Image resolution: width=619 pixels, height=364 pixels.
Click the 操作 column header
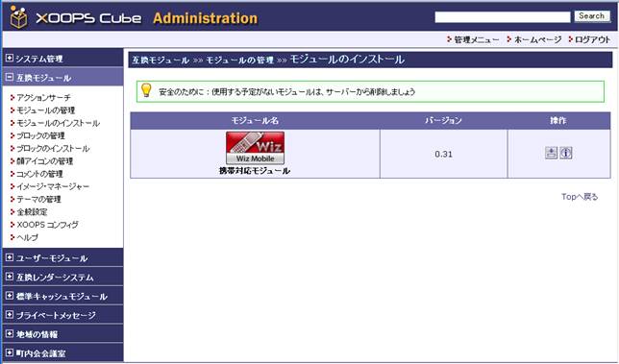click(x=558, y=121)
